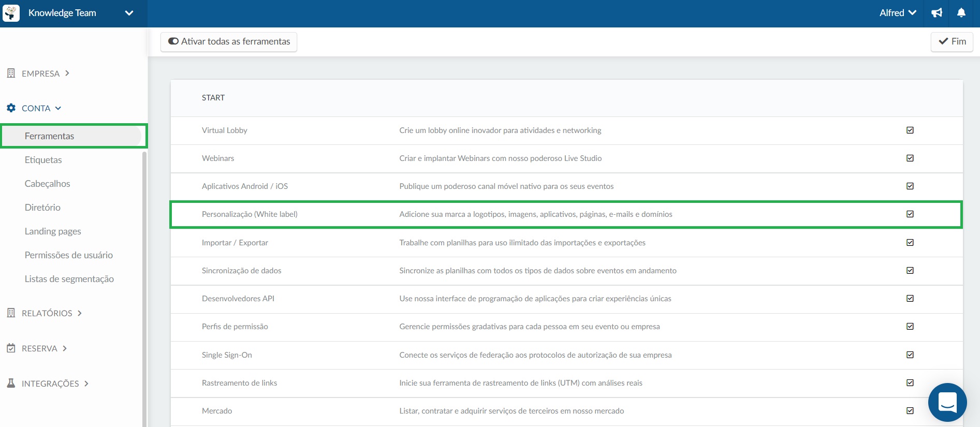Click the Fim button

(x=952, y=41)
